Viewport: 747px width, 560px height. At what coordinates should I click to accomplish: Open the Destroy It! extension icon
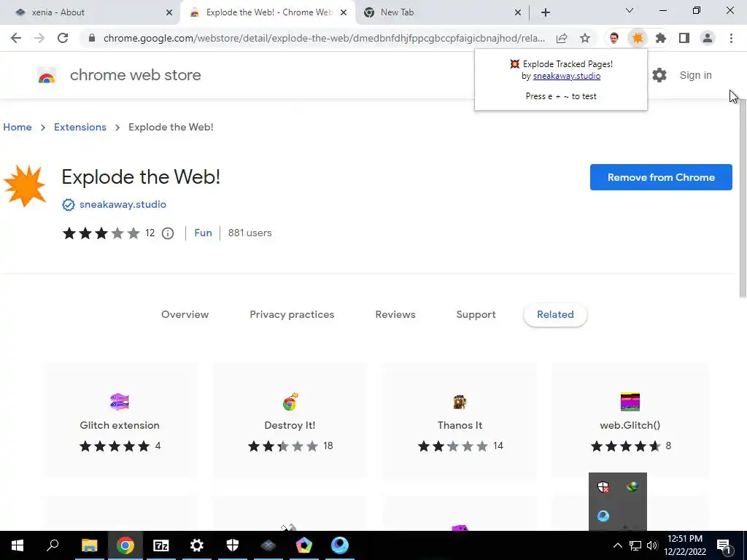290,402
